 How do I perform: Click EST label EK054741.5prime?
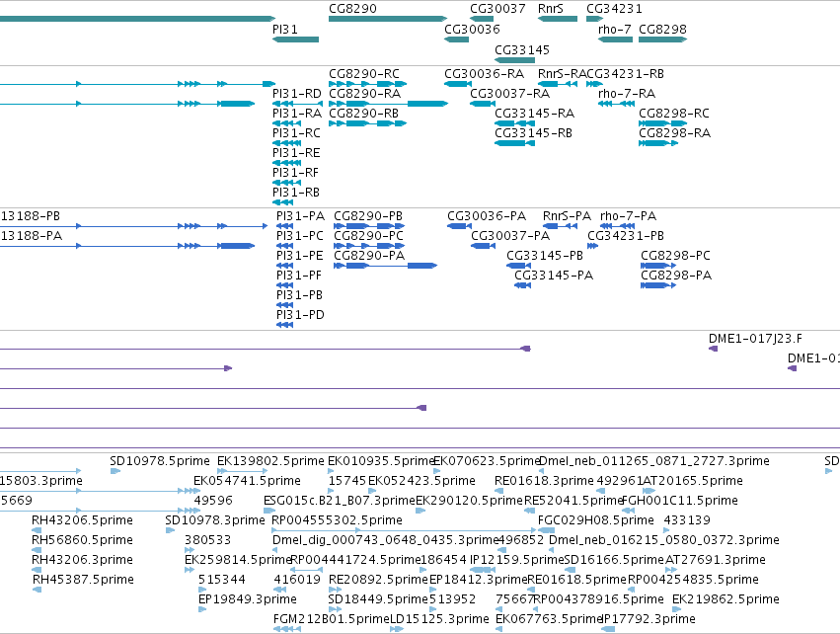(247, 481)
